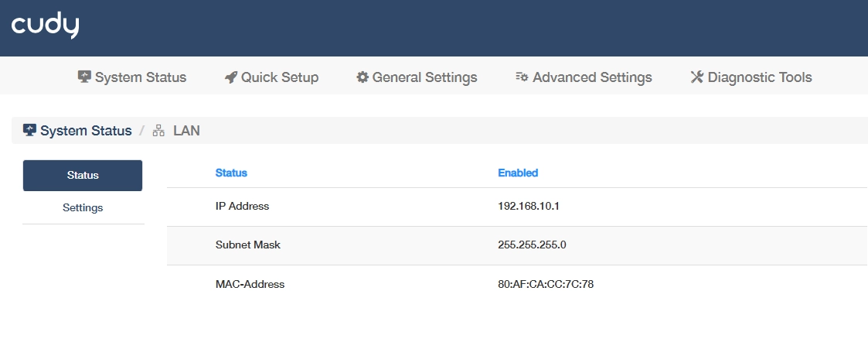
Task: Click the System Status monitor icon in navigation bar
Action: 85,77
